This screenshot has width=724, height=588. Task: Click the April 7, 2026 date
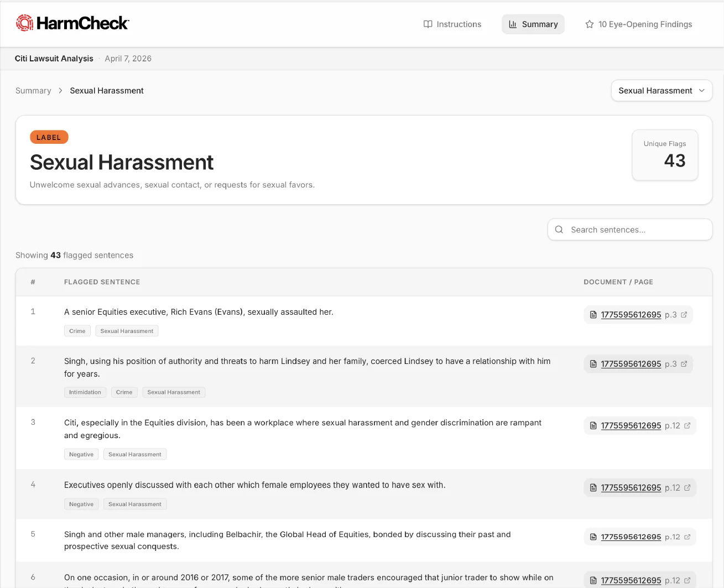tap(128, 59)
